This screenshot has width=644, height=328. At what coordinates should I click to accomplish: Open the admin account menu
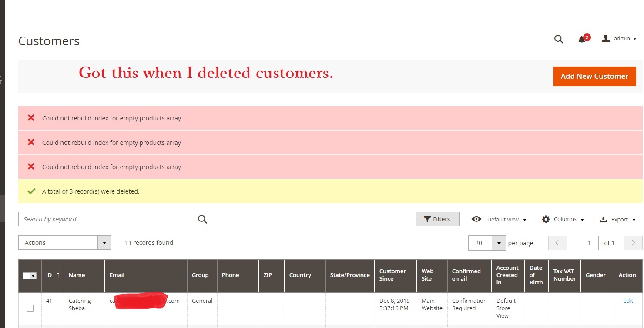pyautogui.click(x=618, y=38)
